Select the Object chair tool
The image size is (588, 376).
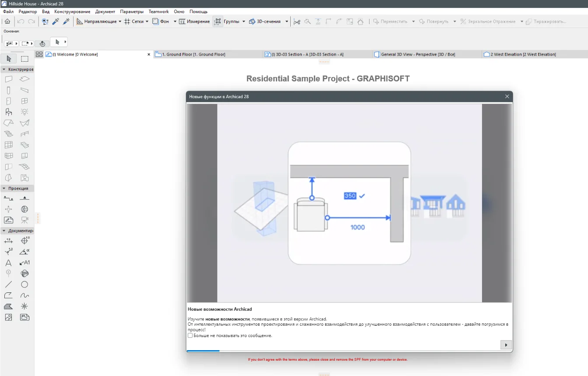coord(8,112)
